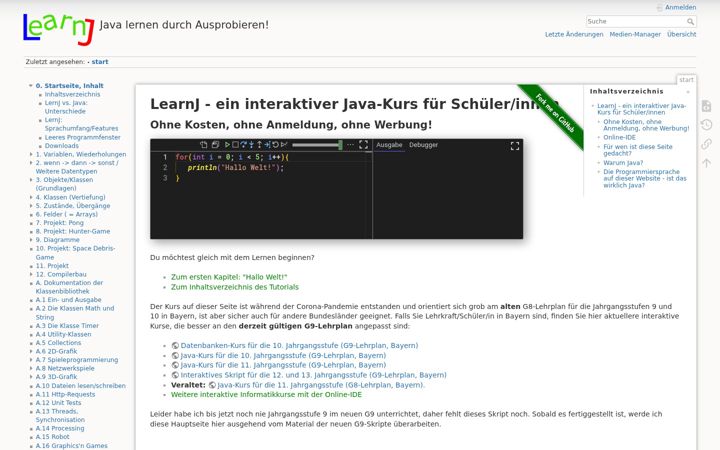Stop the program with the square stop button
Viewport: 720px width, 450px height.
click(235, 145)
